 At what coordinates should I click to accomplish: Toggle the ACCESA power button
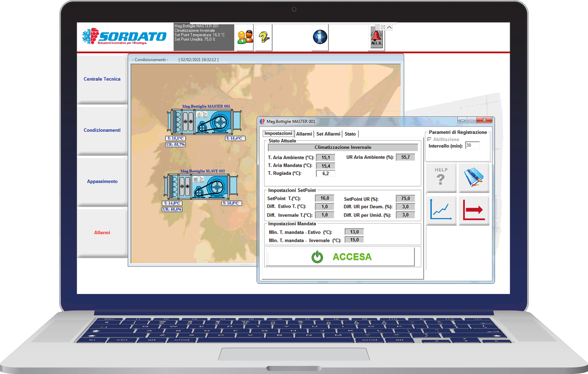pyautogui.click(x=341, y=257)
